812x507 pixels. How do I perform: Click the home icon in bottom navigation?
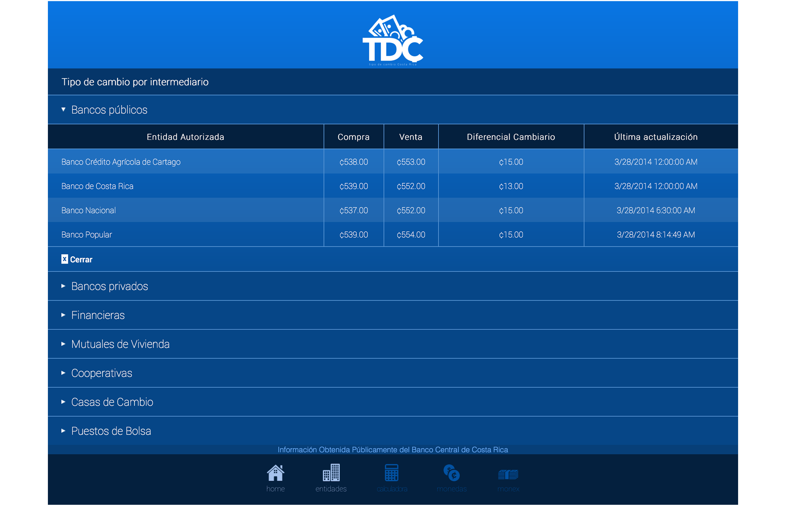(275, 473)
